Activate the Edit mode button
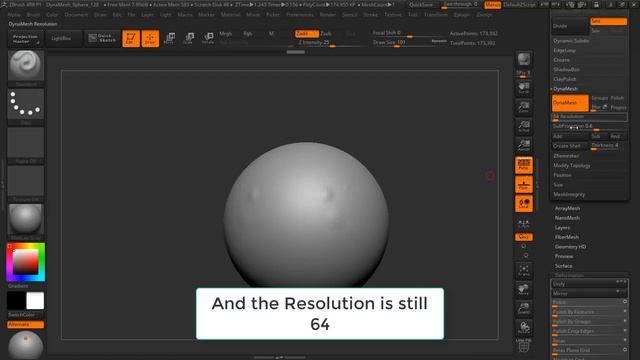 tap(131, 39)
